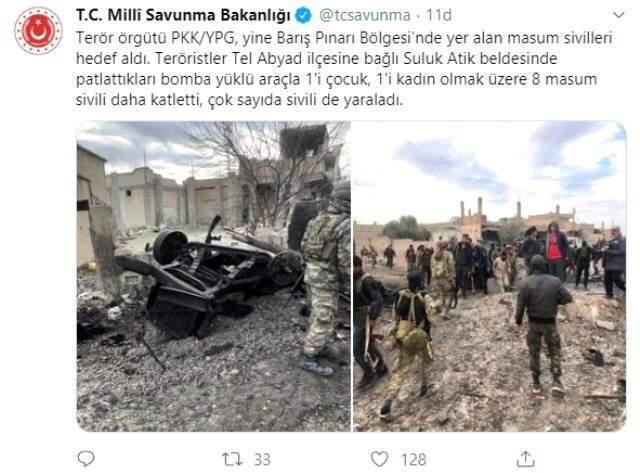Click the last tweet line ending yaraladı

(x=240, y=100)
